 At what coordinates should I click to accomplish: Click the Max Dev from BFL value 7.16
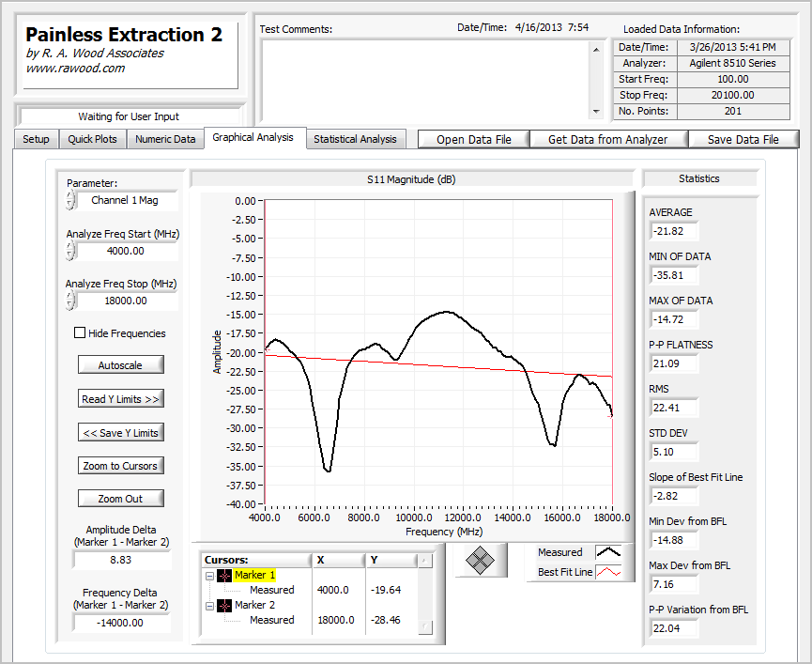tap(674, 584)
